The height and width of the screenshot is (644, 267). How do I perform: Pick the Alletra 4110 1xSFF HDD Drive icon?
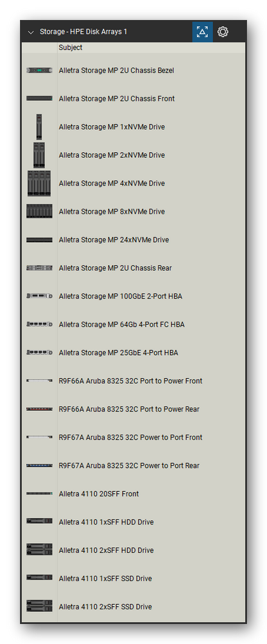click(x=39, y=521)
